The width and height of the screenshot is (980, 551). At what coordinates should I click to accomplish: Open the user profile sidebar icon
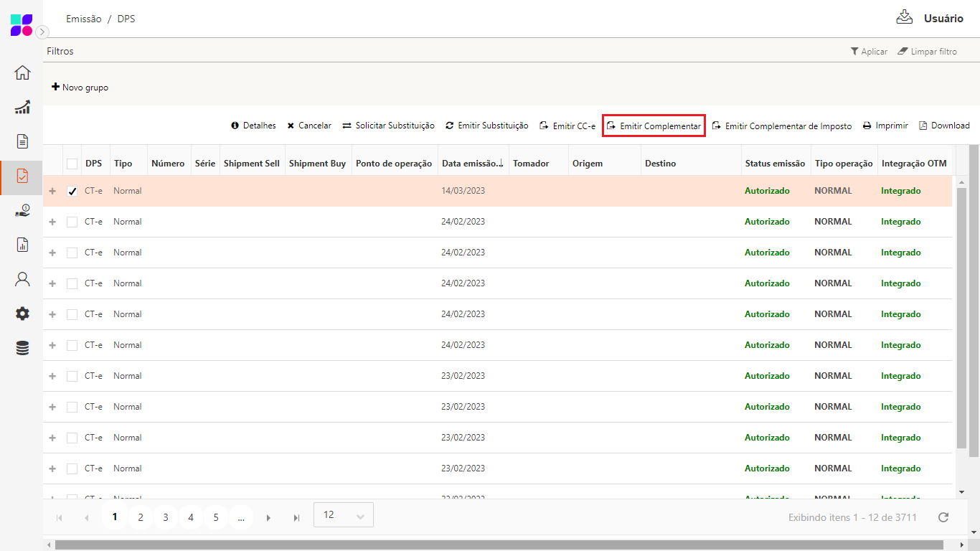(x=22, y=279)
